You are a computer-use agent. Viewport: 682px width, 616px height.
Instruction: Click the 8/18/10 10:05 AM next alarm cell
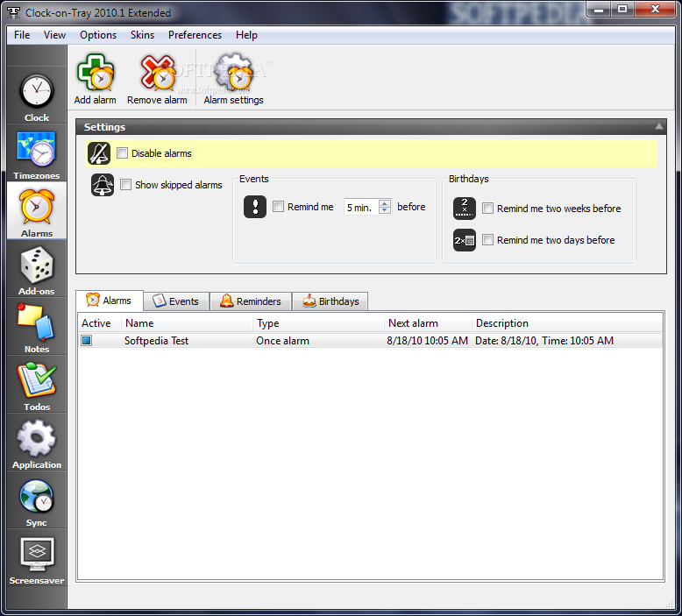pos(428,340)
